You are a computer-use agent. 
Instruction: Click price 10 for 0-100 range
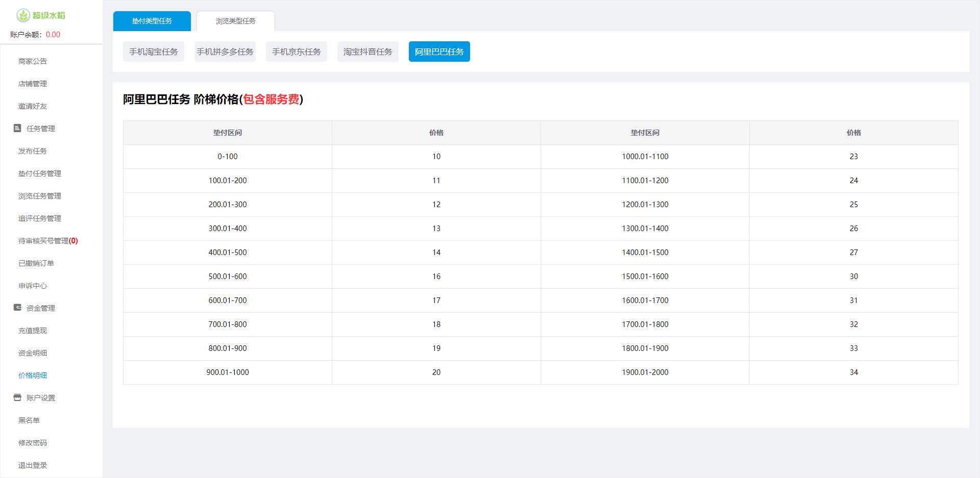pos(436,157)
